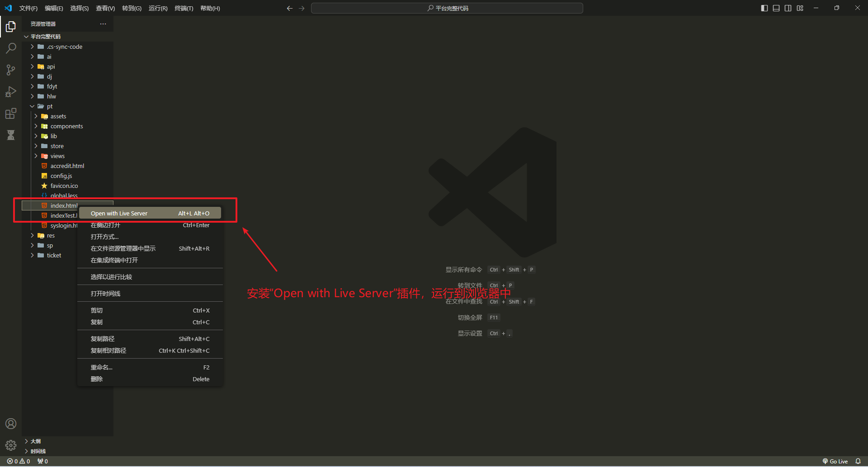
Task: Collapse the 平台完整代码 root folder
Action: 68,37
